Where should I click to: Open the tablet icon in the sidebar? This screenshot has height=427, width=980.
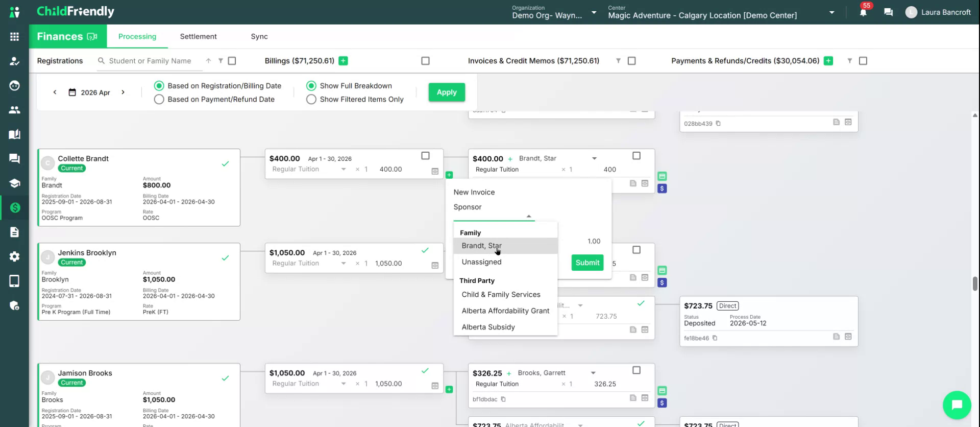click(x=14, y=281)
